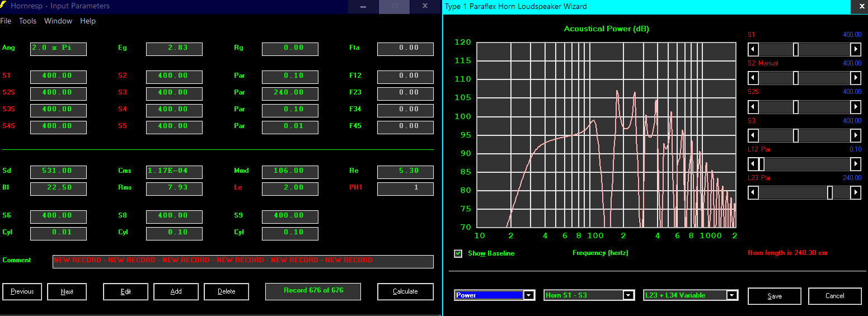The width and height of the screenshot is (868, 316).
Task: Click the Delete record button
Action: pos(226,291)
